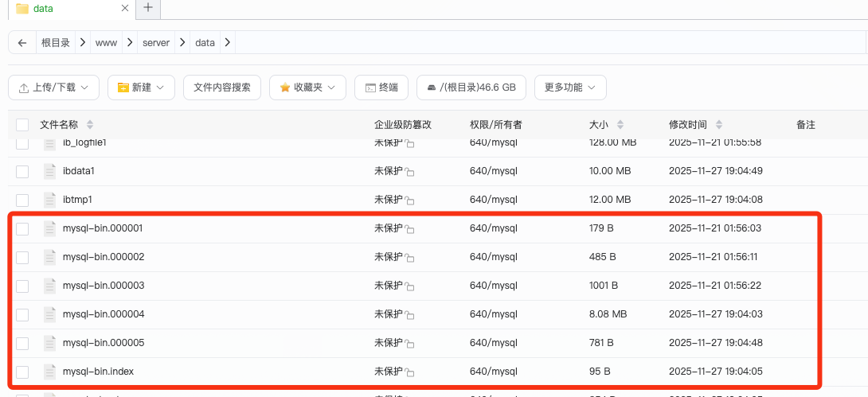Close the data tab
Viewport: 868px width, 397px height.
tap(125, 8)
